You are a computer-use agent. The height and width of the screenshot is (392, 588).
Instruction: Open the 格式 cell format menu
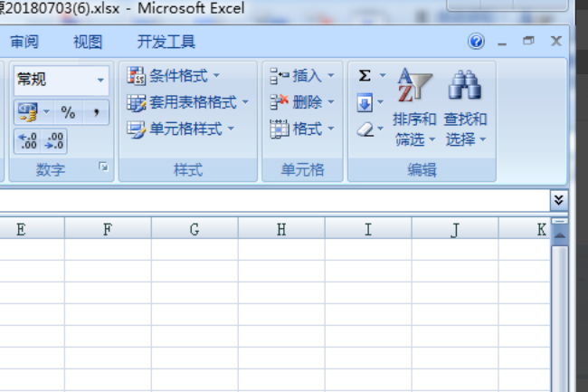[302, 129]
